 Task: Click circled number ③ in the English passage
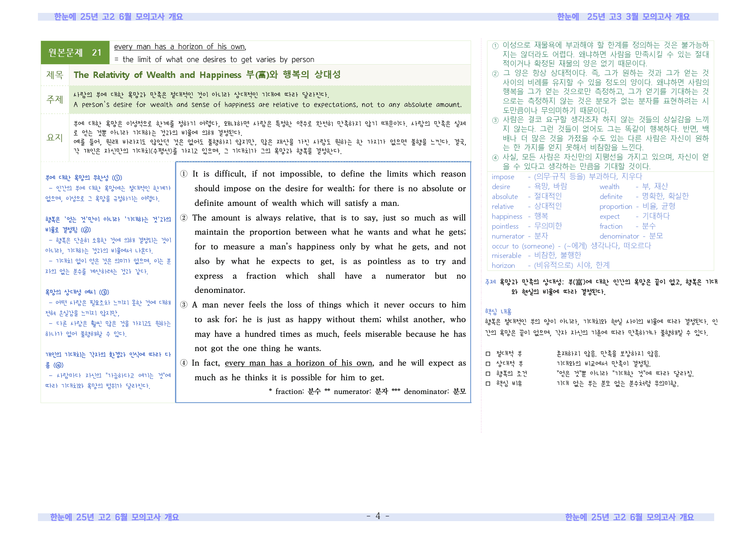click(x=184, y=305)
